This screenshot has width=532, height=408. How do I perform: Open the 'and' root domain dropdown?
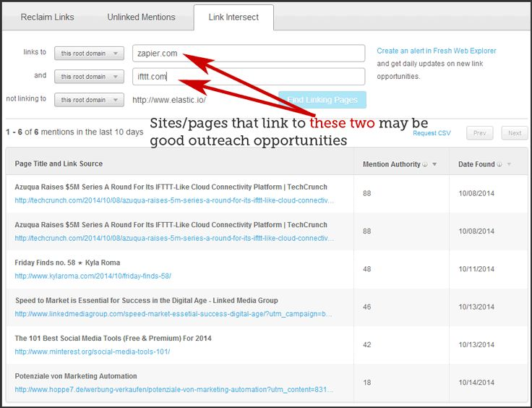click(x=89, y=77)
